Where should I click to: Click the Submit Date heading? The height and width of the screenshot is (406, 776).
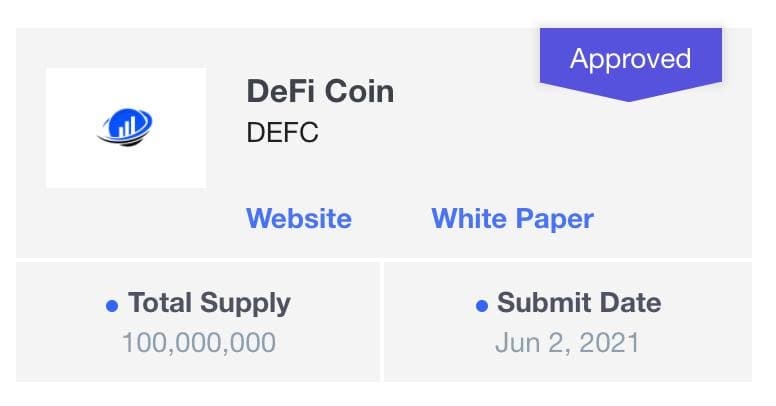[x=579, y=303]
